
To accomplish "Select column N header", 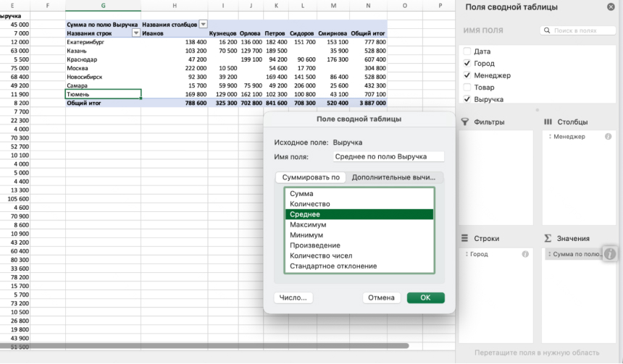I will coord(368,6).
